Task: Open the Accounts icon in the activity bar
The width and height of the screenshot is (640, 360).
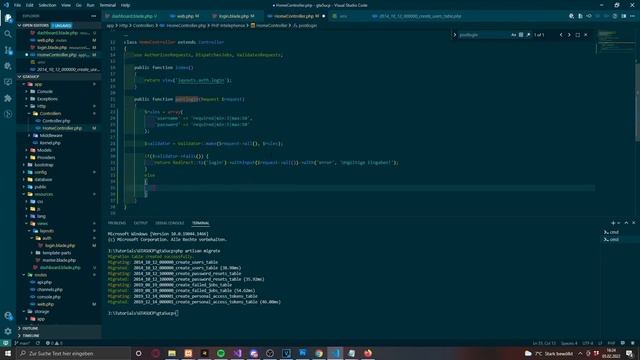Action: point(8,316)
